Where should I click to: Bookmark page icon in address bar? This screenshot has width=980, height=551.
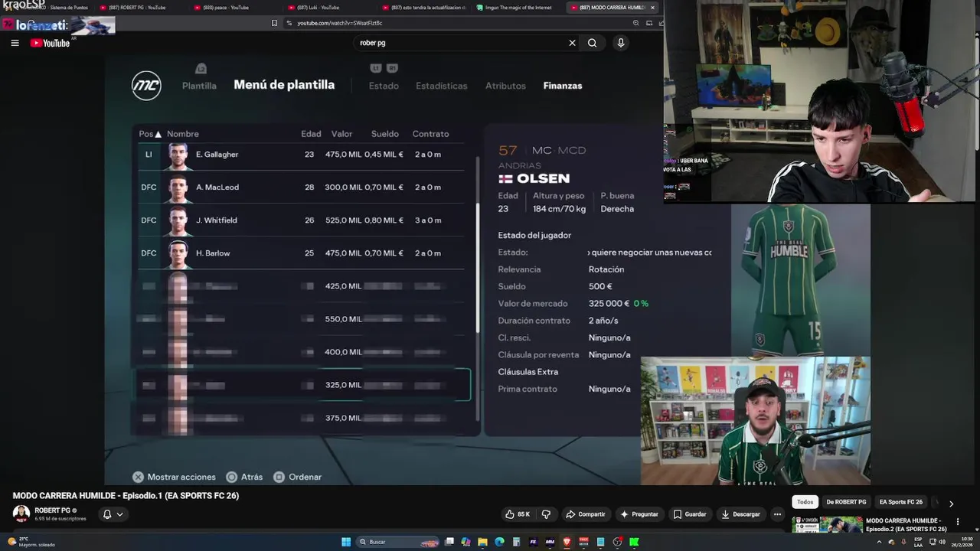(274, 23)
